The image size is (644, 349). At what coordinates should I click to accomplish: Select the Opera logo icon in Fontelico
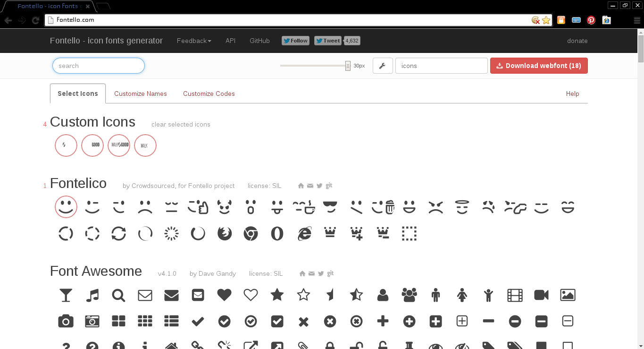(x=277, y=233)
